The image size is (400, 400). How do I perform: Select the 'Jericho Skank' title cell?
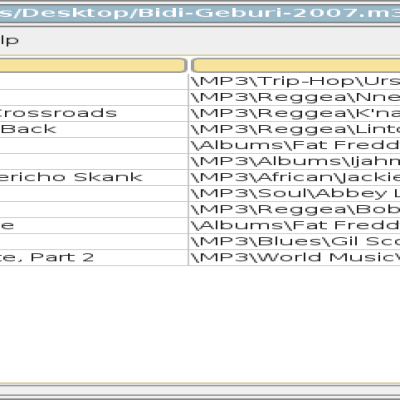[x=94, y=177]
